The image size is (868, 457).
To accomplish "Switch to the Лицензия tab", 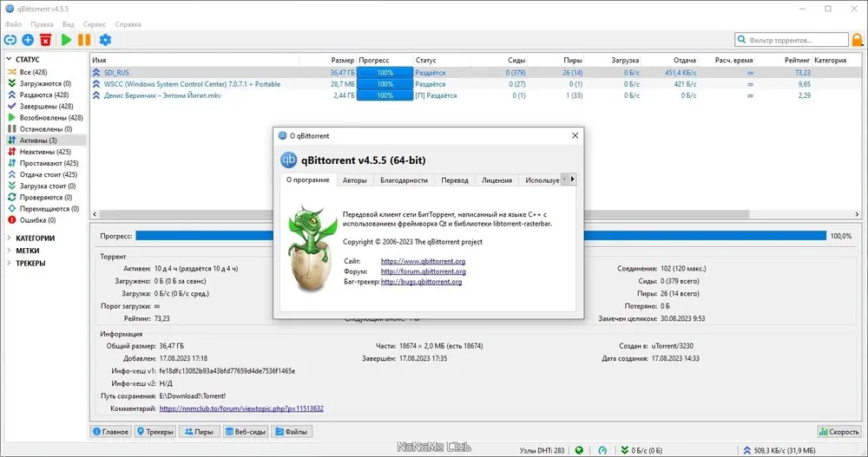I will [x=496, y=180].
